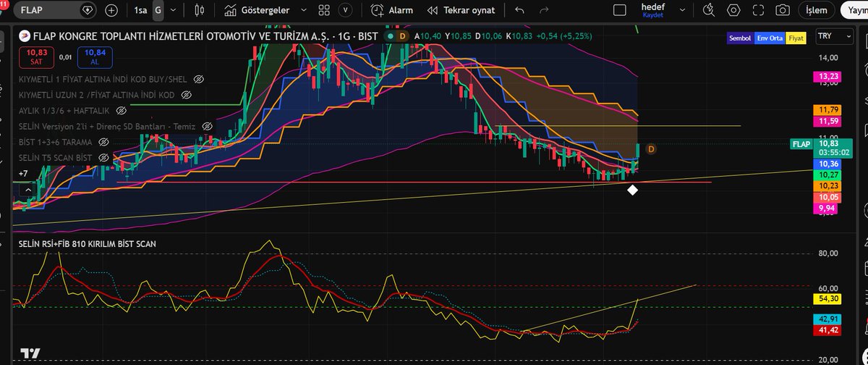Click the add symbol plus icon
Screen dimensions: 868x365
coord(111,10)
